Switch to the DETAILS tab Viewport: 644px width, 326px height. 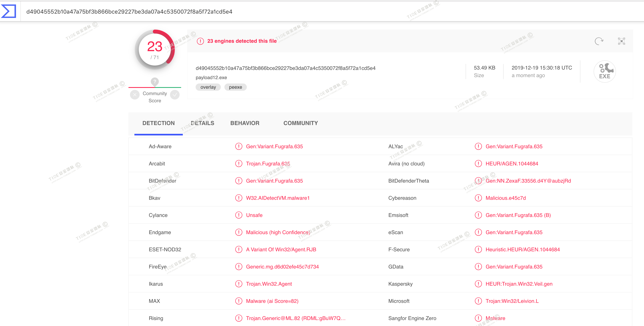click(202, 123)
